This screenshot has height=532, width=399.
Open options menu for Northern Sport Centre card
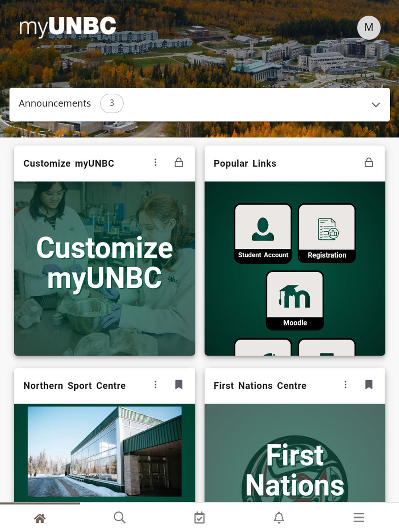click(156, 384)
